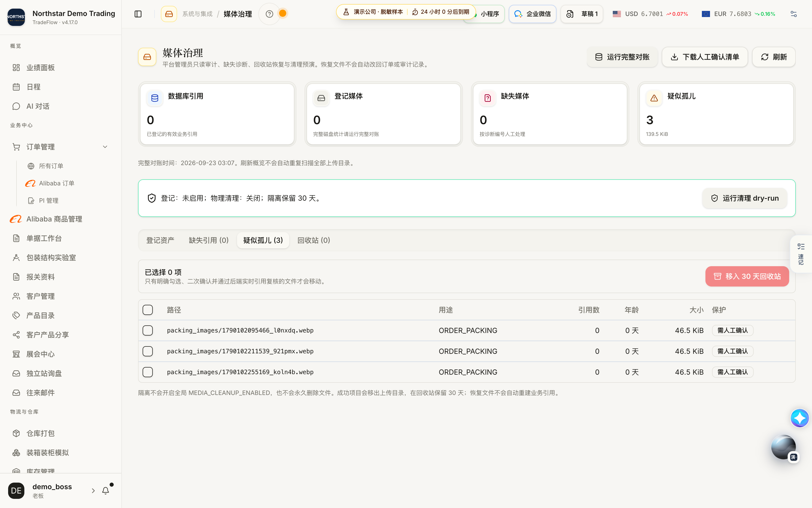This screenshot has height=508, width=812.
Task: Click the 登记媒体 drive icon
Action: [321, 98]
